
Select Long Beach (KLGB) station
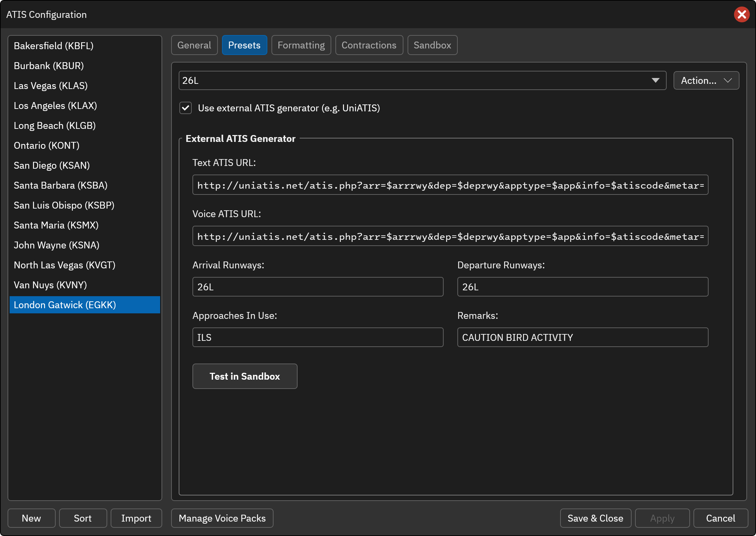point(85,125)
